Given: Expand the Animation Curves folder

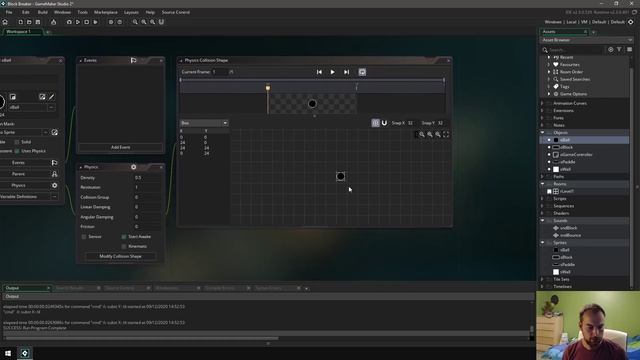Looking at the screenshot, I should click(x=542, y=103).
